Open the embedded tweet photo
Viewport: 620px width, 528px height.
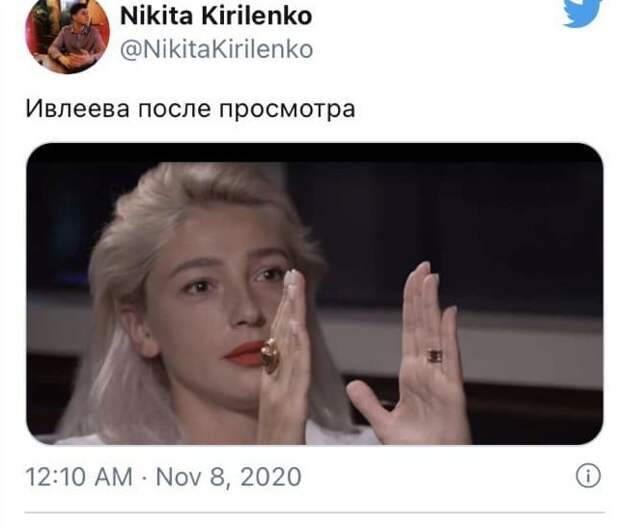click(315, 294)
